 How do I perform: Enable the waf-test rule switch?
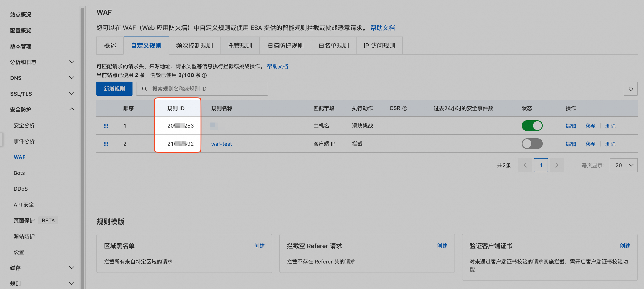tap(532, 144)
